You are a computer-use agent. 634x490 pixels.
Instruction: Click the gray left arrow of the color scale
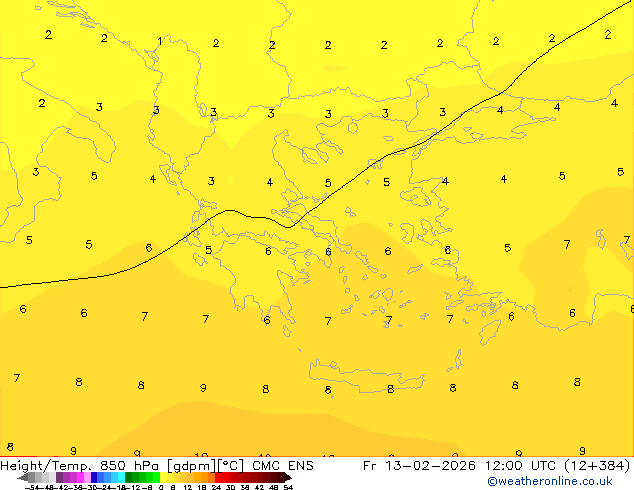[23, 478]
